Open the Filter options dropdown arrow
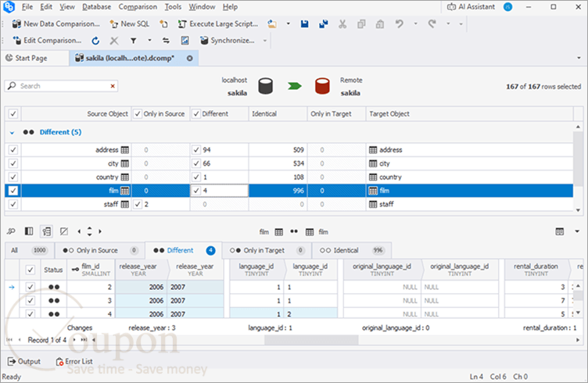The height and width of the screenshot is (383, 588). coord(149,41)
